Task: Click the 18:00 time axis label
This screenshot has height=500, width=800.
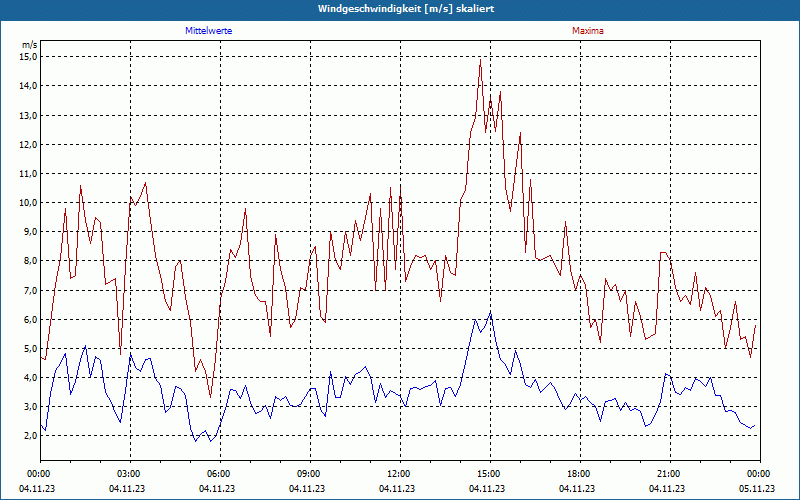Action: pyautogui.click(x=580, y=474)
